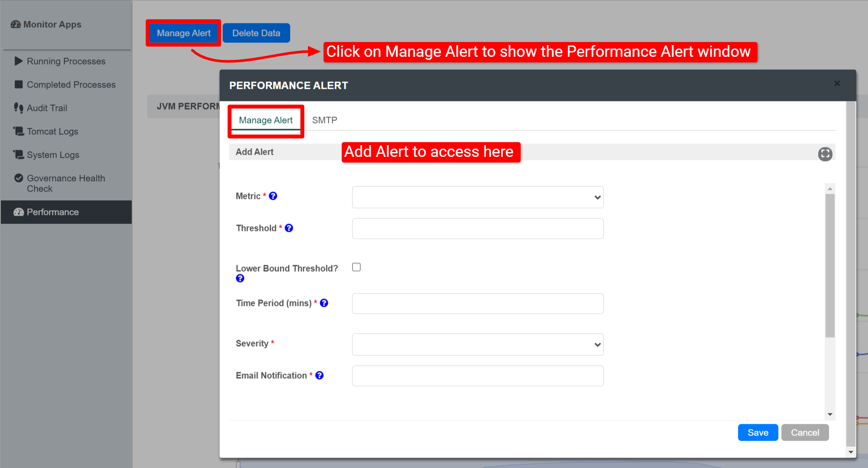Image resolution: width=868 pixels, height=468 pixels.
Task: Close the Performance Alert dialog
Action: 837,83
